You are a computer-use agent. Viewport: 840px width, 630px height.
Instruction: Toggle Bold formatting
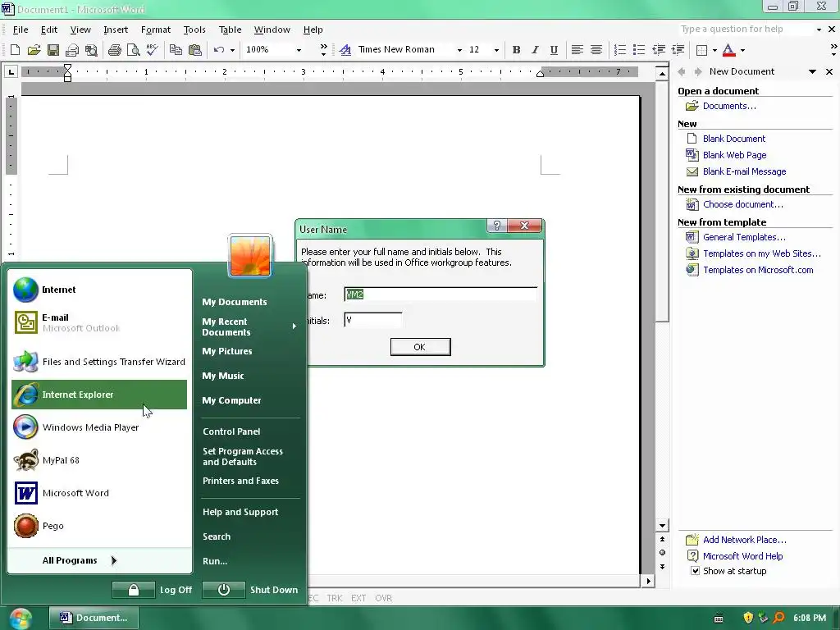[516, 50]
